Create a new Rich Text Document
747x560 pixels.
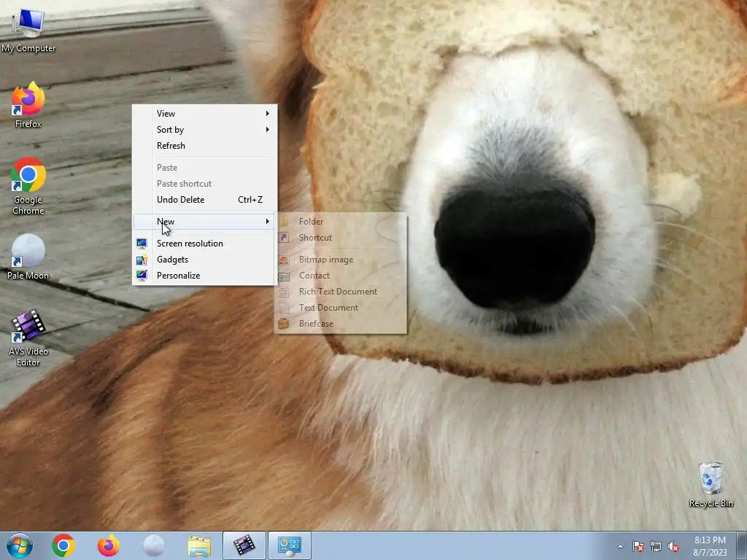coord(341,292)
